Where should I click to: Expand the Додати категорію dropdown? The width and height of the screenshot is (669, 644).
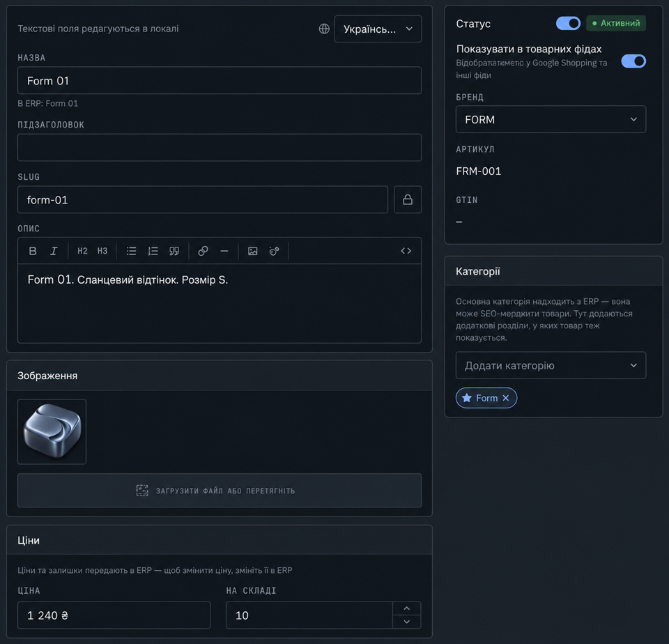551,365
